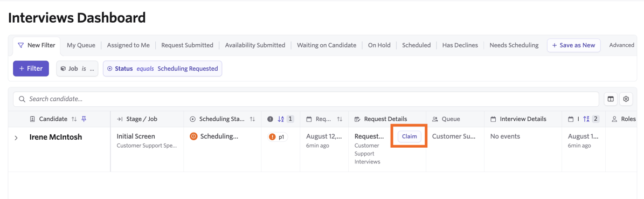Click the August 12 requested date
The height and width of the screenshot is (199, 644).
pos(324,136)
